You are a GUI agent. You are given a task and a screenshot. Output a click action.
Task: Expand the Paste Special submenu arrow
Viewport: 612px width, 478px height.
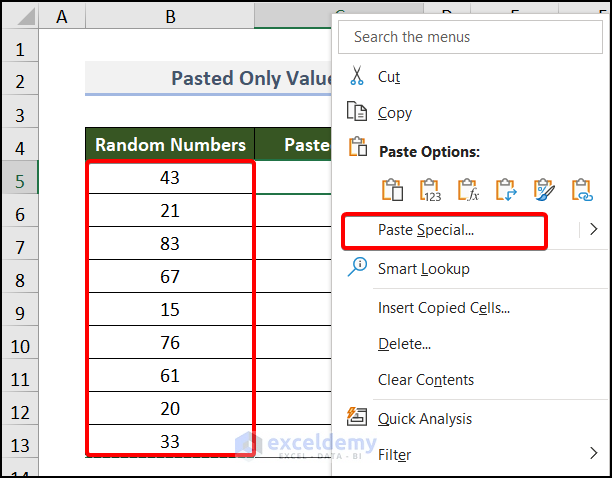pos(593,230)
